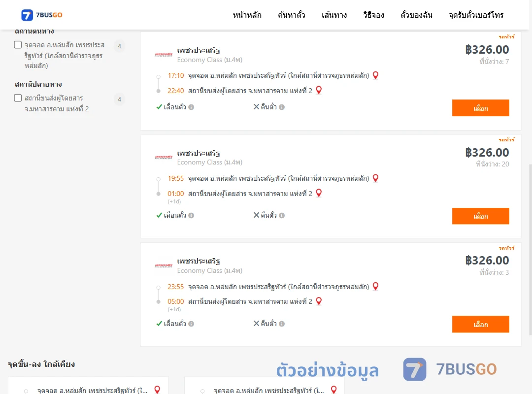The image size is (532, 394).
Task: Click the 05:00 arrival time
Action: [176, 302]
